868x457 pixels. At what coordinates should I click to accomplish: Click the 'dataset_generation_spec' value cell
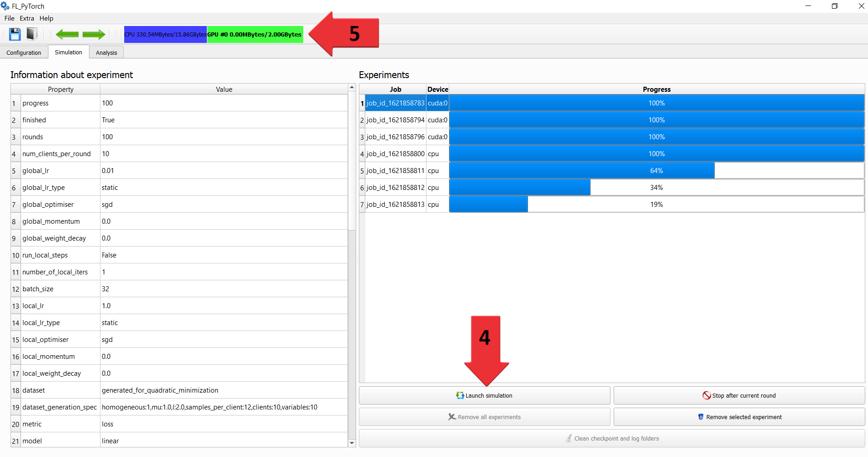point(224,407)
